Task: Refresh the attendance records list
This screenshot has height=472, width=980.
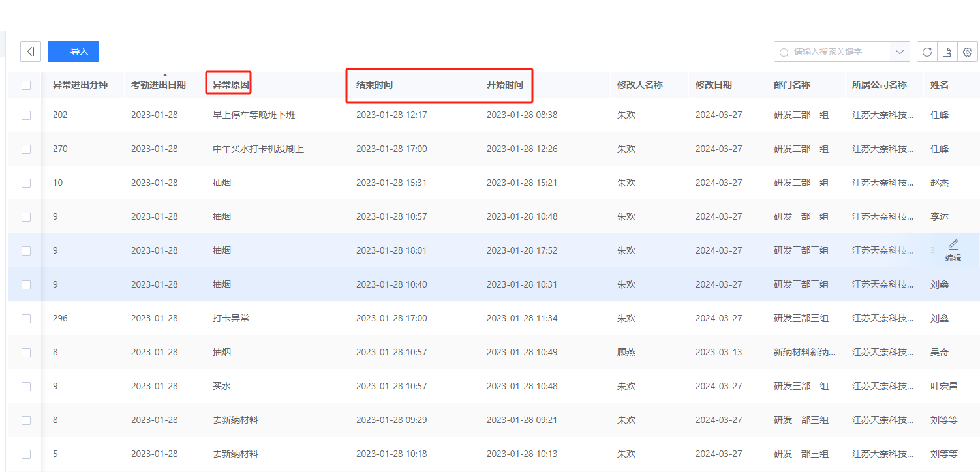Action: tap(927, 52)
